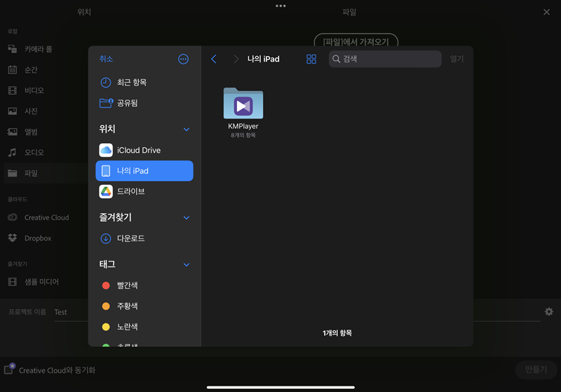This screenshot has width=561, height=392.
Task: Click the 태그 section heading
Action: (107, 264)
